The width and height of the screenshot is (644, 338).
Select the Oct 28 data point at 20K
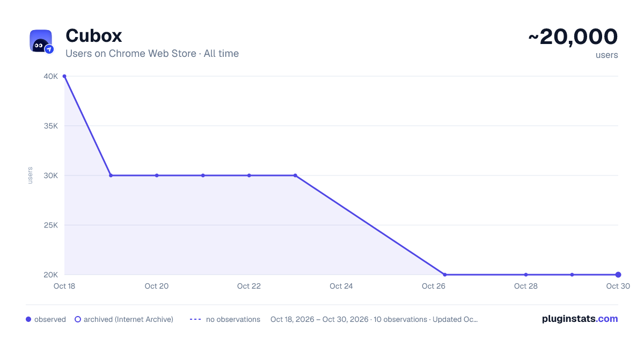click(526, 275)
